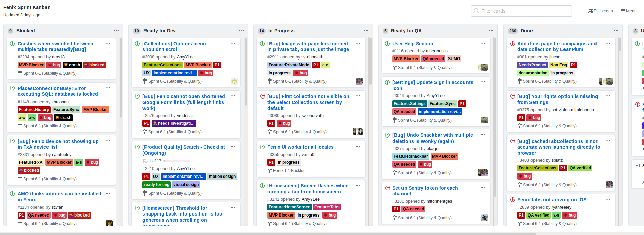The width and height of the screenshot is (644, 235).
Task: Click assignee avatar on AMO thinks addons card
Action: tap(109, 223)
